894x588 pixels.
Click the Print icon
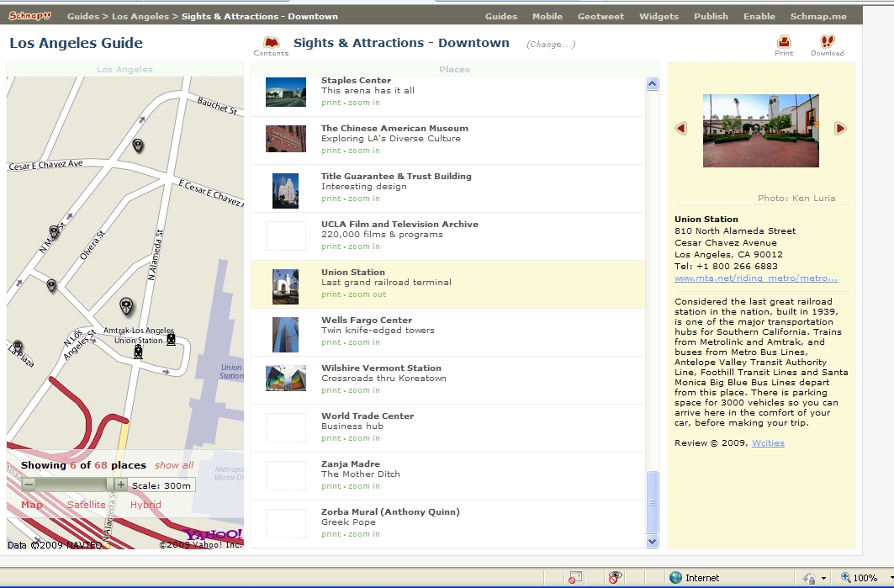pyautogui.click(x=784, y=41)
